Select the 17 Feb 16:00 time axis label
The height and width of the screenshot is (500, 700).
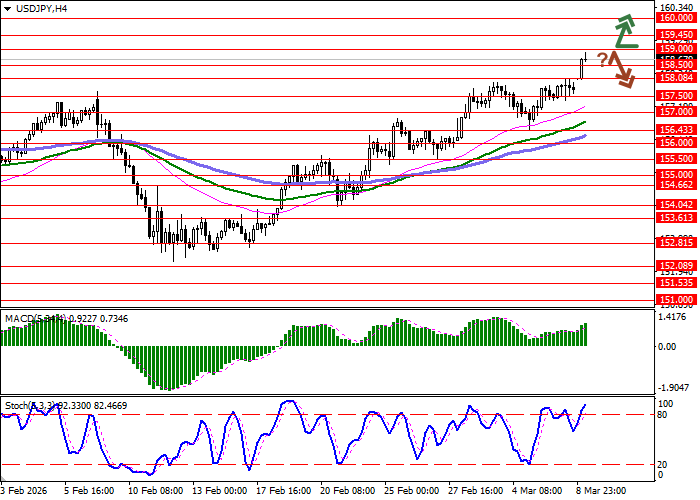click(x=284, y=491)
